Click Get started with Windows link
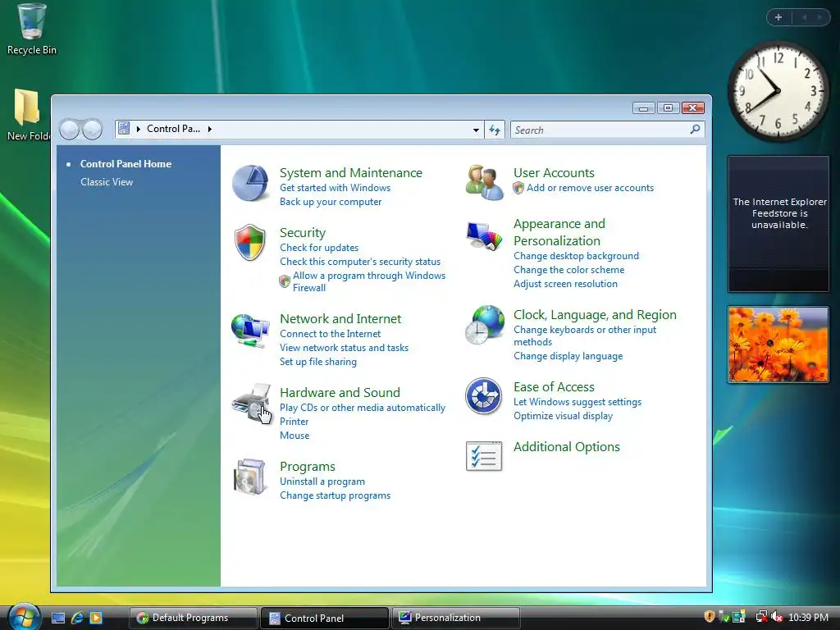Screen dimensions: 840x630 [335, 188]
